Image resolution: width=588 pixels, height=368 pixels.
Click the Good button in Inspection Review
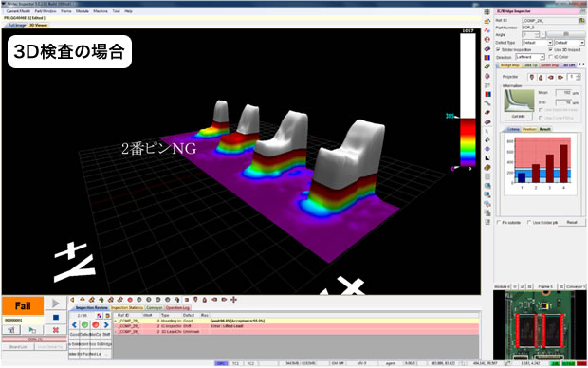[x=74, y=334]
